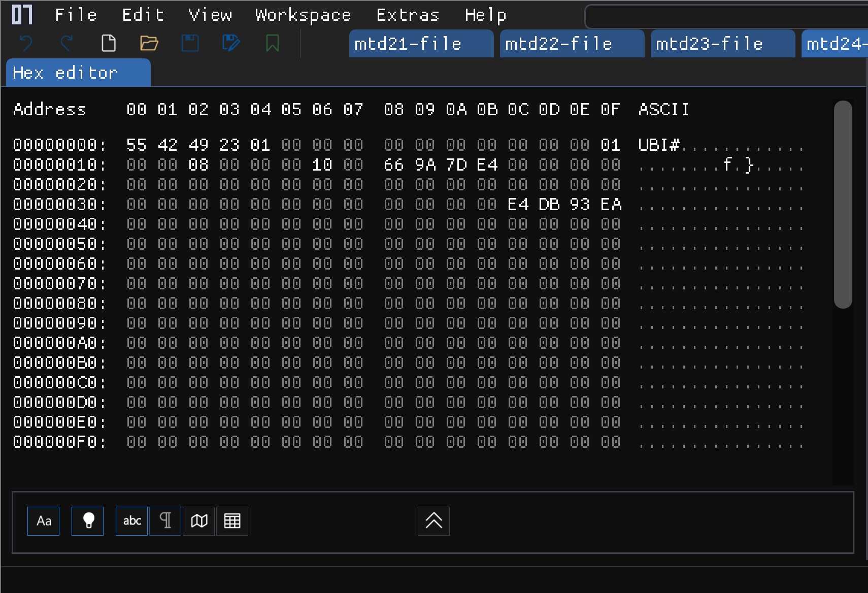Toggle the abc ASCII column button

click(x=132, y=521)
